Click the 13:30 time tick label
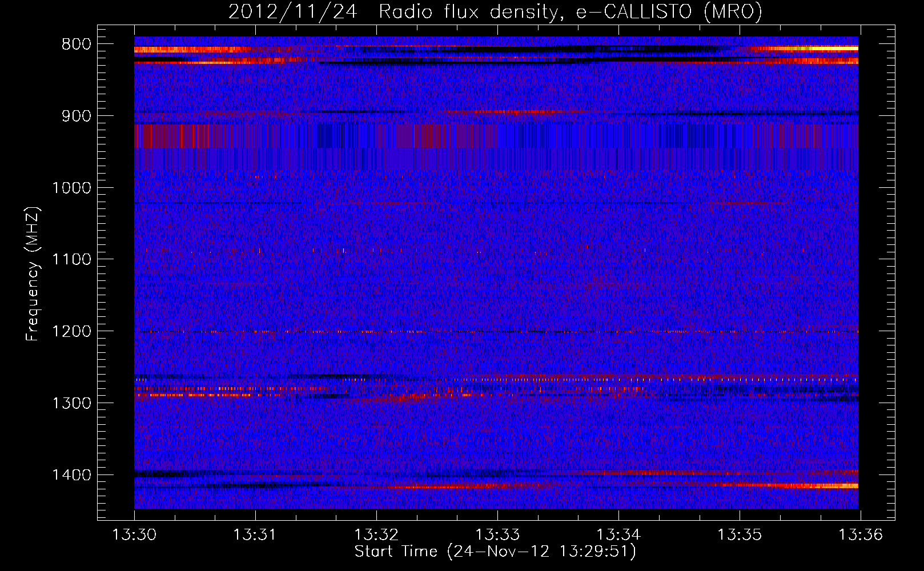This screenshot has height=571, width=924. pyautogui.click(x=134, y=535)
